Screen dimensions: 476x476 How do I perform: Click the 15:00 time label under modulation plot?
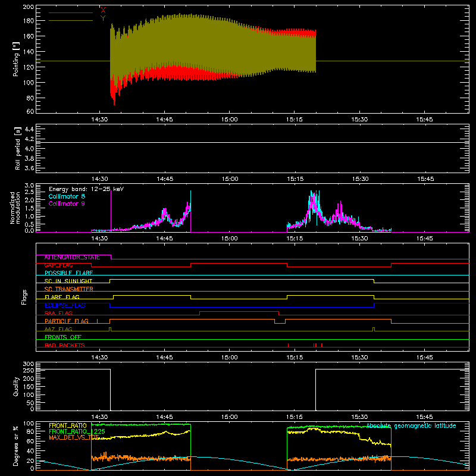click(230, 239)
